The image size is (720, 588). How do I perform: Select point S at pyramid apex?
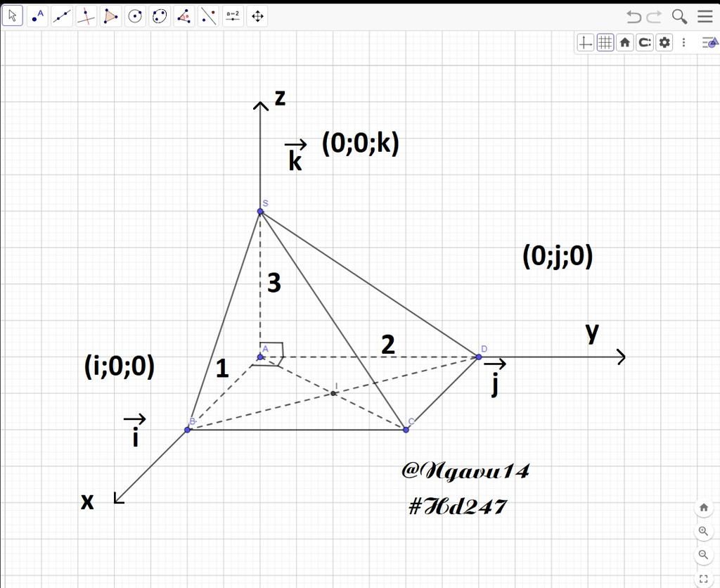tap(260, 211)
